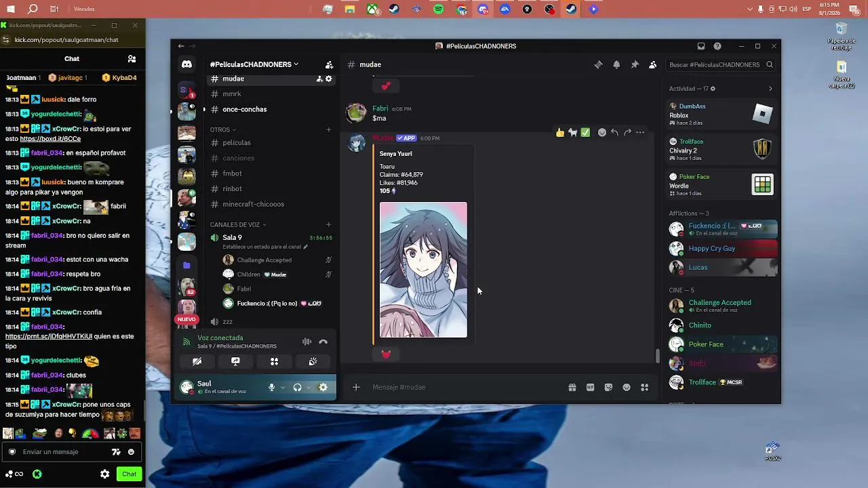Open Kick chat settings gear
868x488 pixels.
tap(104, 474)
